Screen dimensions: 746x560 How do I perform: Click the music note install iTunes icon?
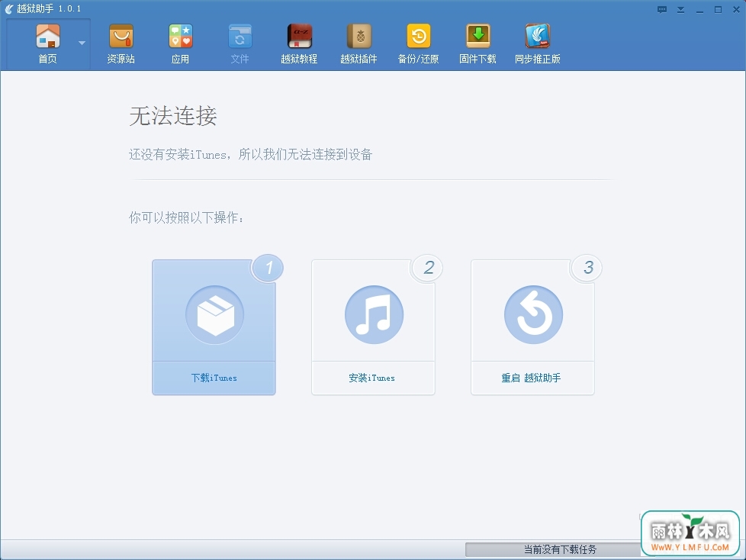pos(374,314)
